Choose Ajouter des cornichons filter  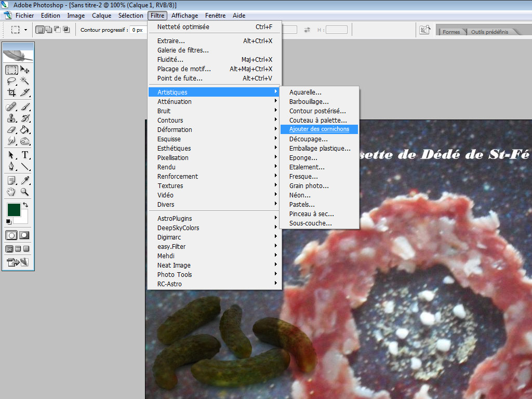click(x=320, y=129)
